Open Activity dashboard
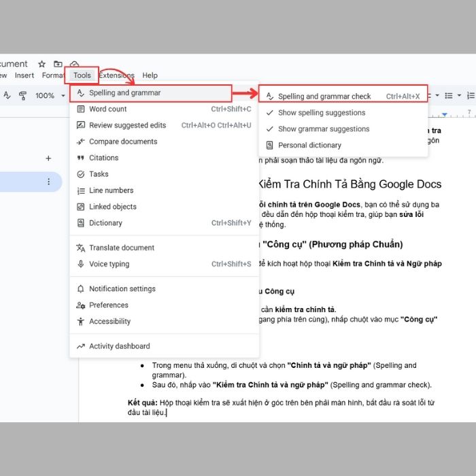This screenshot has height=476, width=476. click(164, 346)
